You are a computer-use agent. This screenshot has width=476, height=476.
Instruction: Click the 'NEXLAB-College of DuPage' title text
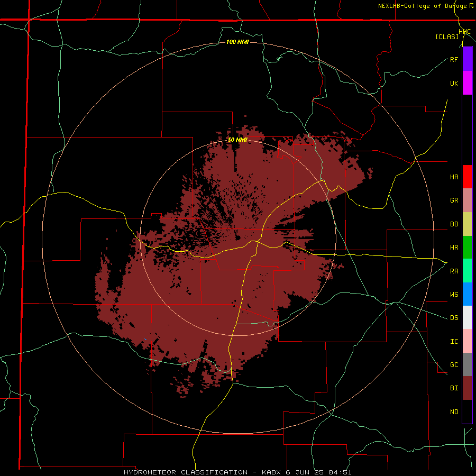tap(423, 6)
